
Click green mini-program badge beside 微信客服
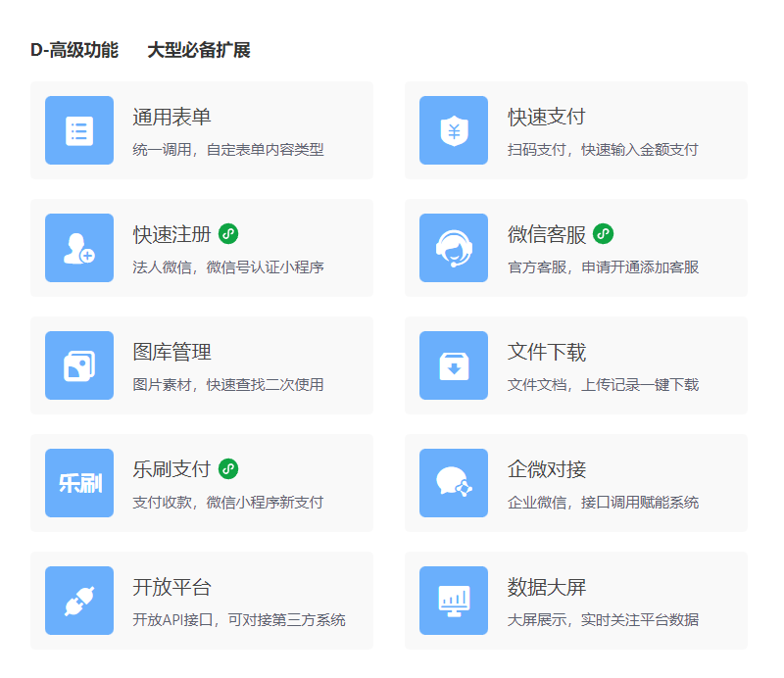[x=603, y=234]
